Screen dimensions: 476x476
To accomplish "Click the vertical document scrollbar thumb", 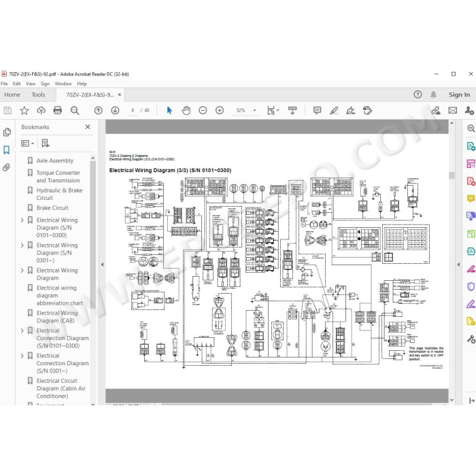I will pos(452,175).
